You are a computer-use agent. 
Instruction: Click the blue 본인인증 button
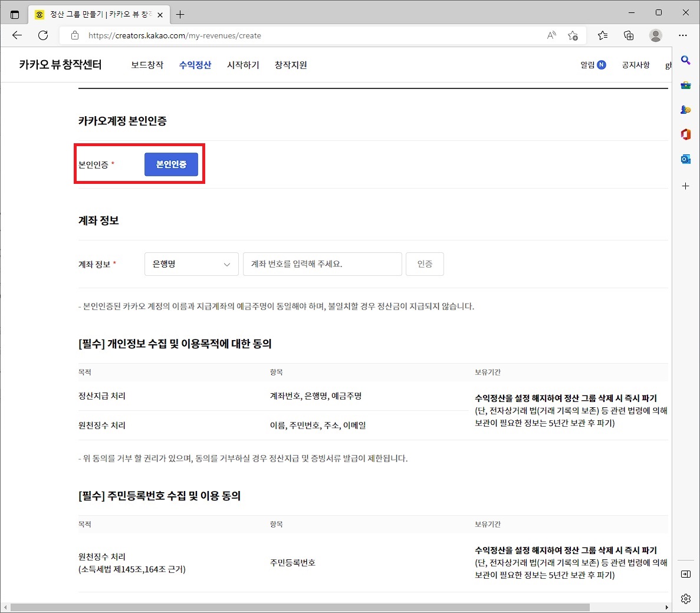(x=171, y=164)
